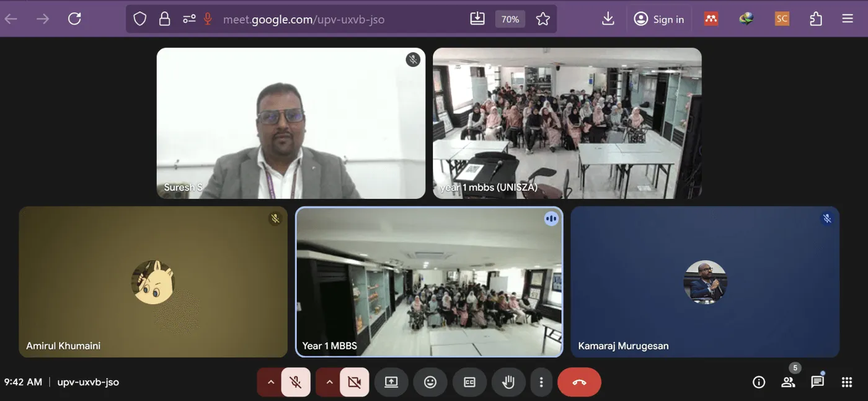Open meeting details info panel
Screen dimensions: 868x401
(x=759, y=382)
